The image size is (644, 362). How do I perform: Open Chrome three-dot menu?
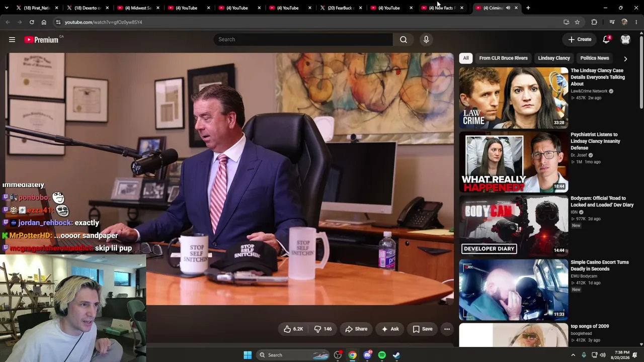click(636, 22)
